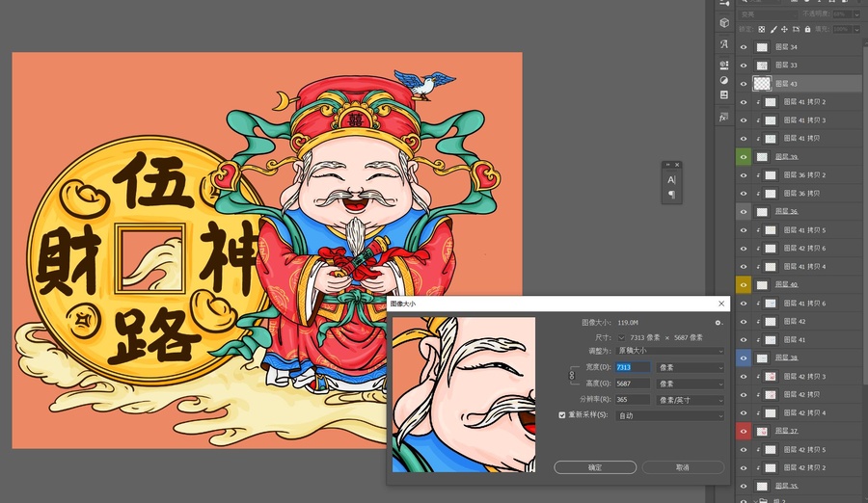868x503 pixels.
Task: Click clipping mask arrow of 图层 36 拷贝
Action: (758, 194)
